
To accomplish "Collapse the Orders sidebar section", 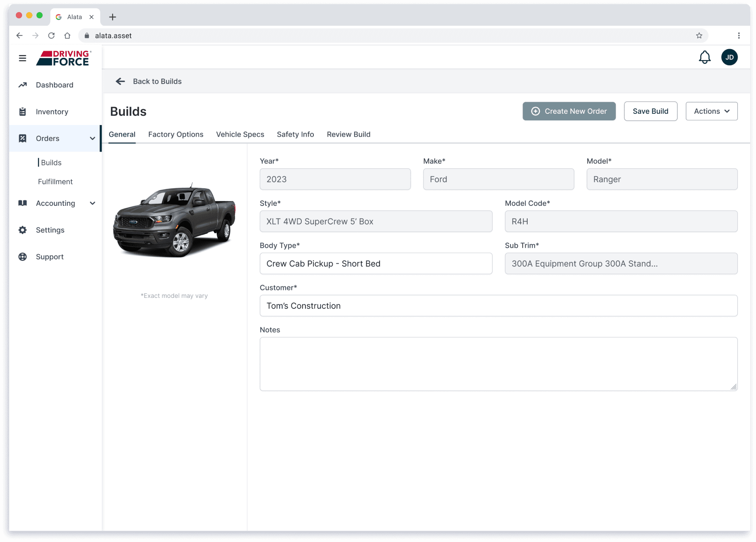I will pyautogui.click(x=93, y=138).
